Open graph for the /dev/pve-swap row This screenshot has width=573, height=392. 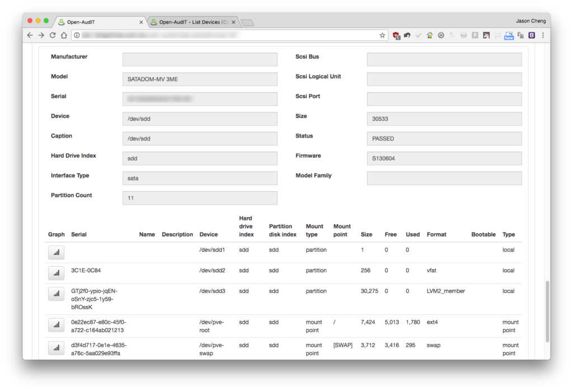pos(57,348)
